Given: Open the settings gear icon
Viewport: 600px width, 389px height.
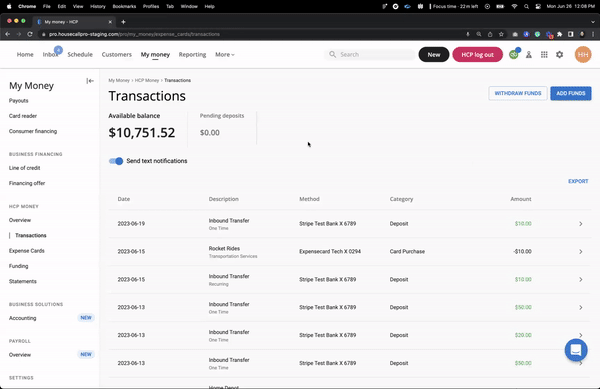Looking at the screenshot, I should coord(559,55).
